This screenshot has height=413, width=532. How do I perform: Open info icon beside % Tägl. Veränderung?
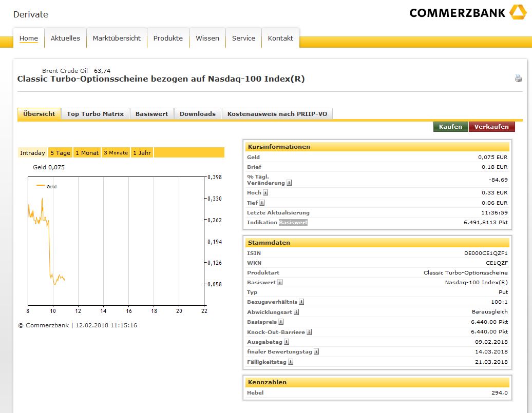(x=289, y=183)
